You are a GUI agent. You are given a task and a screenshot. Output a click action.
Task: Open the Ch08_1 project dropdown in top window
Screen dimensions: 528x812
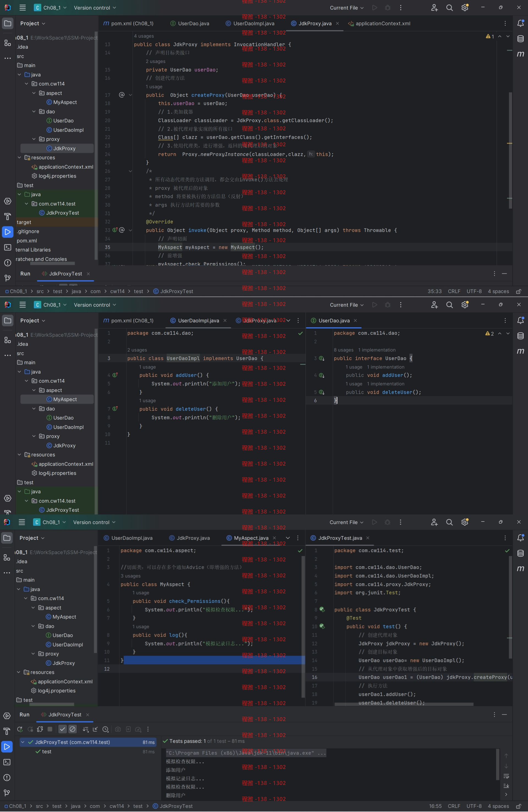click(50, 7)
